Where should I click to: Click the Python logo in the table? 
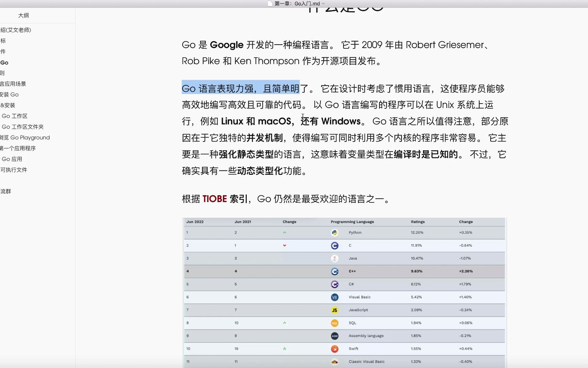[334, 233]
